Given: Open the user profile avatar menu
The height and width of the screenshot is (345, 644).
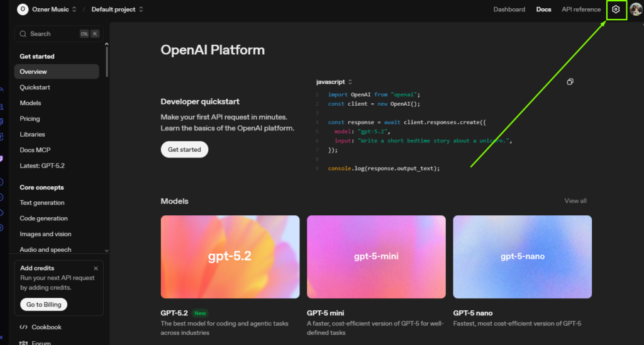Looking at the screenshot, I should coord(636,9).
